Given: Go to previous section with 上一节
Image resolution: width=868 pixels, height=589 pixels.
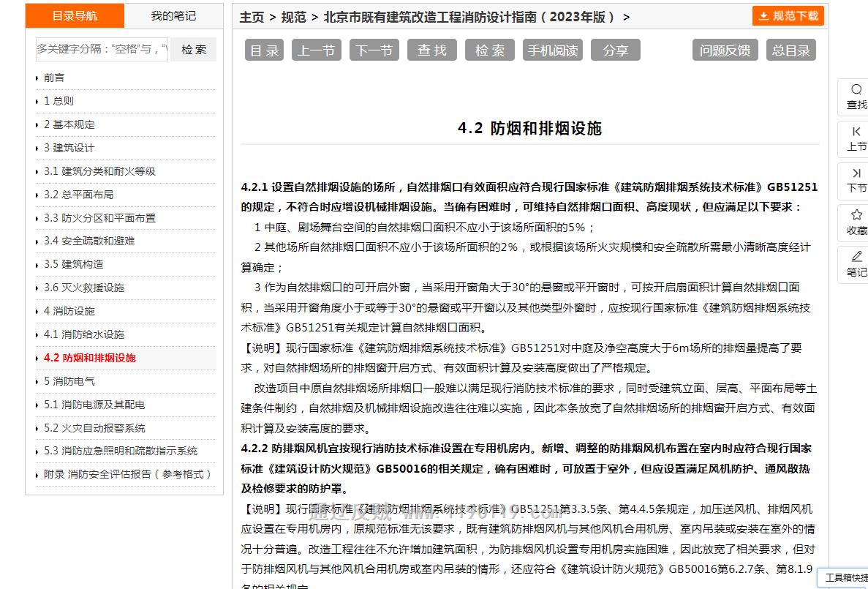Looking at the screenshot, I should [x=316, y=50].
